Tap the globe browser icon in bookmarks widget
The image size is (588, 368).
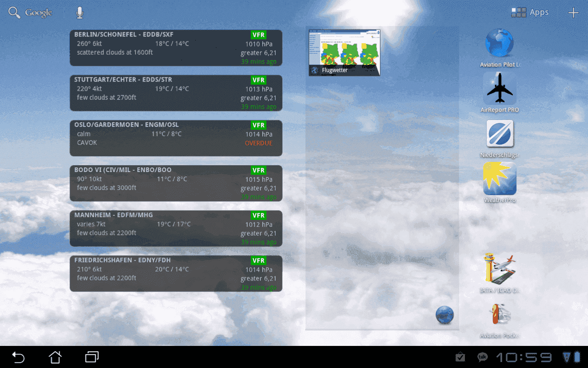444,316
